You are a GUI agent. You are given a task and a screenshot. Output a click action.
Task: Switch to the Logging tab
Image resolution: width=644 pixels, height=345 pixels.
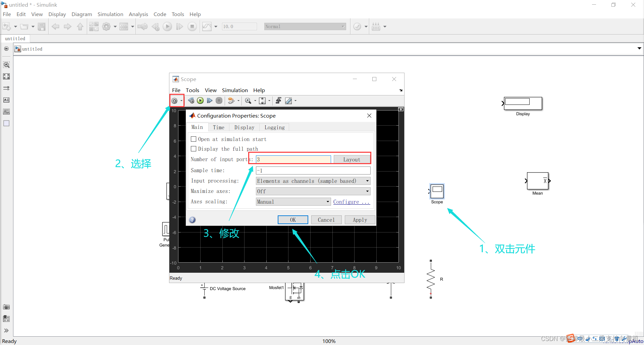pos(275,127)
